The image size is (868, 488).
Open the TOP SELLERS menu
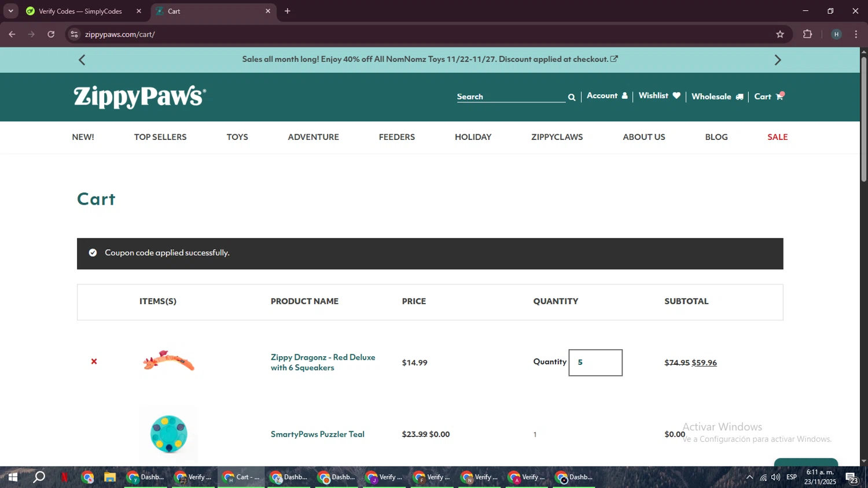[160, 137]
